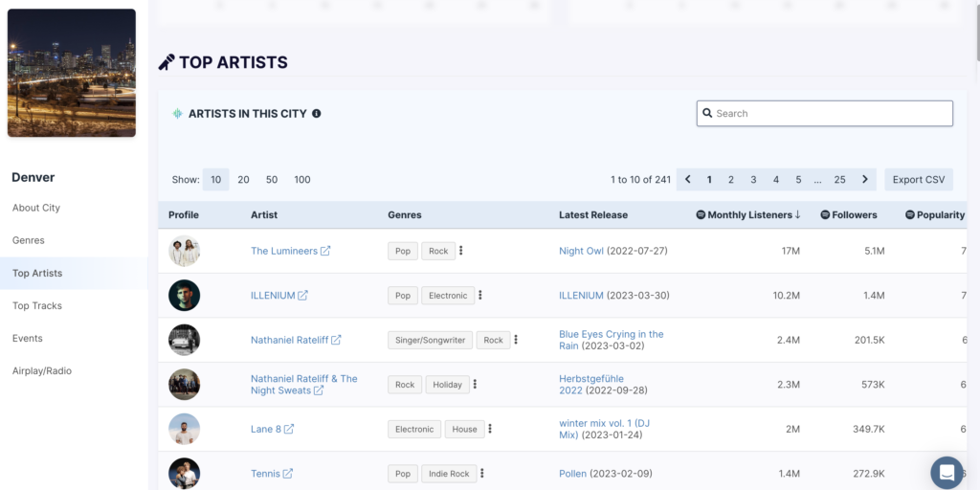The image size is (980, 490).
Task: Click Indie Rock genre tag
Action: (x=449, y=474)
